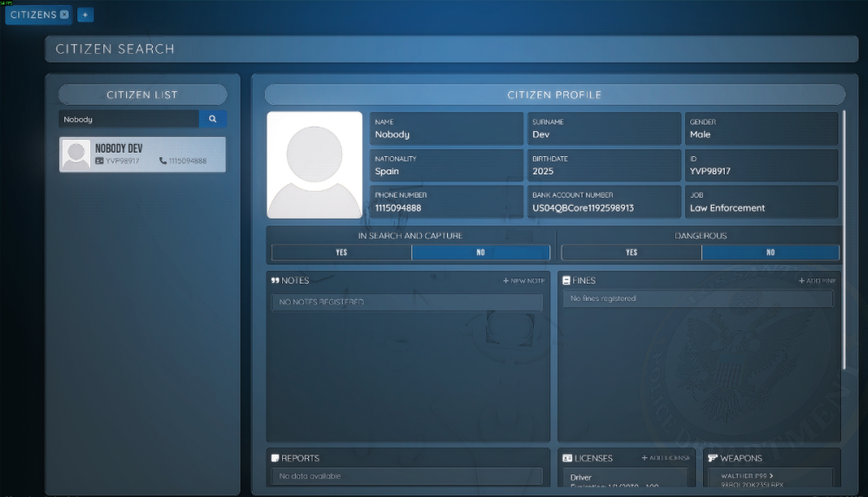Click the Fines section icon
Viewport: 868px width, 497px height.
click(566, 281)
